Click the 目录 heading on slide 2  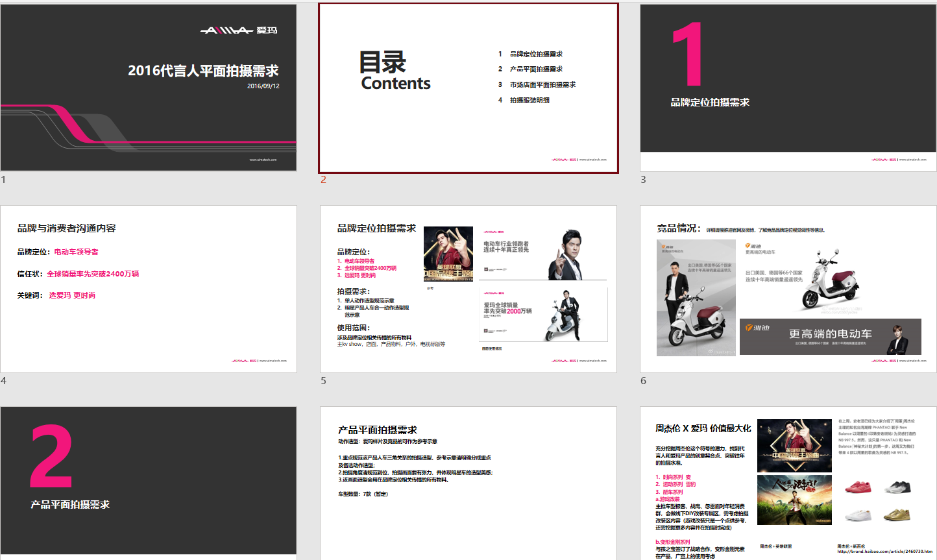click(383, 62)
